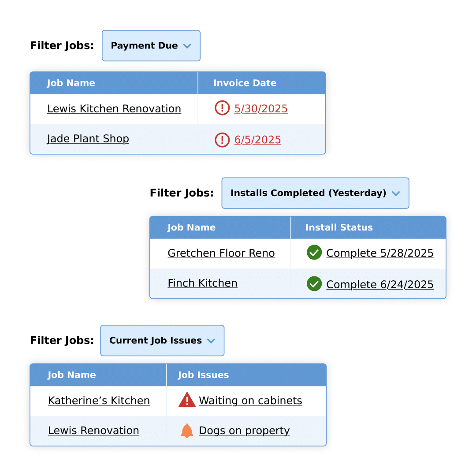The height and width of the screenshot is (476, 476).
Task: Open Katherine's Kitchen job
Action: pyautogui.click(x=98, y=400)
